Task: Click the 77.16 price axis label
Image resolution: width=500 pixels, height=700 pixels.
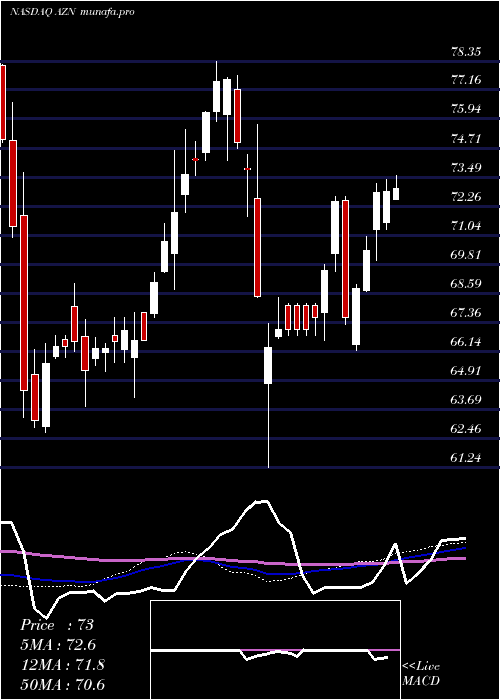Action: click(466, 81)
